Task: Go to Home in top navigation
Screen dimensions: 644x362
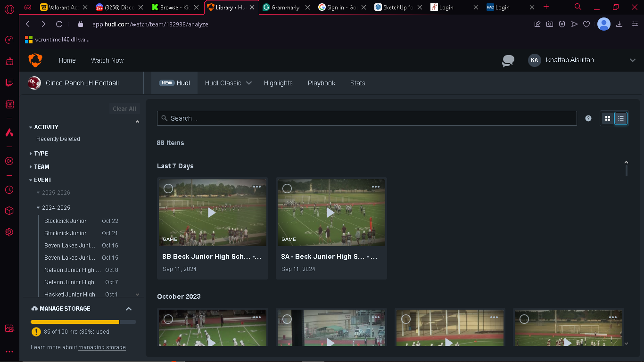Action: (x=67, y=60)
